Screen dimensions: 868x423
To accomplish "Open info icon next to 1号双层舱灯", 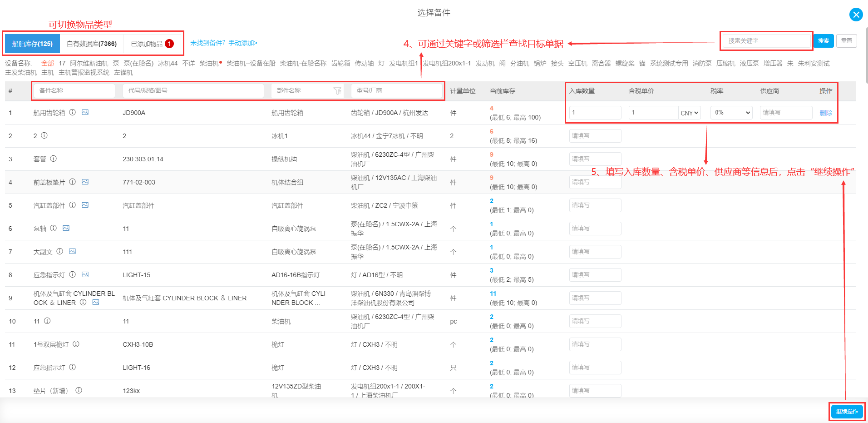I will [76, 344].
